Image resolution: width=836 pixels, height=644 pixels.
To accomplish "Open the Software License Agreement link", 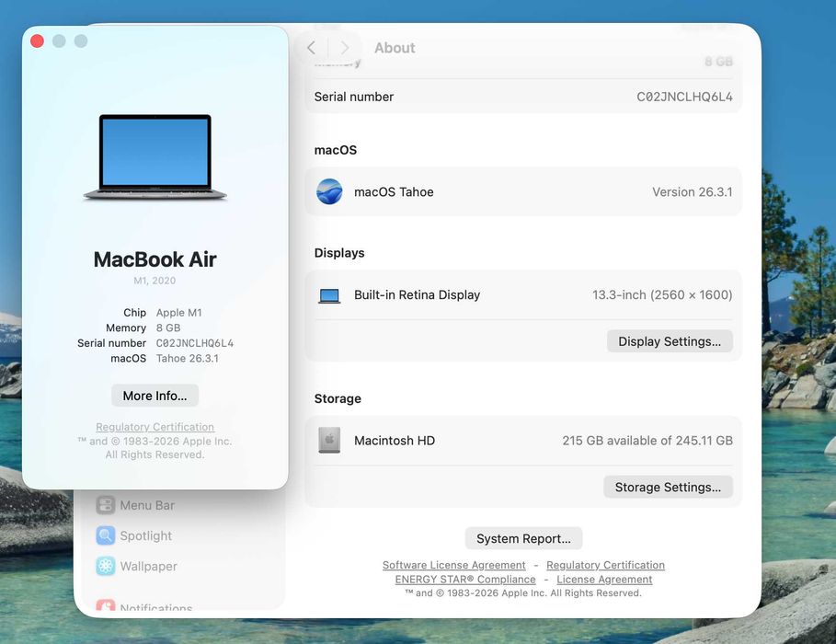I will point(453,565).
